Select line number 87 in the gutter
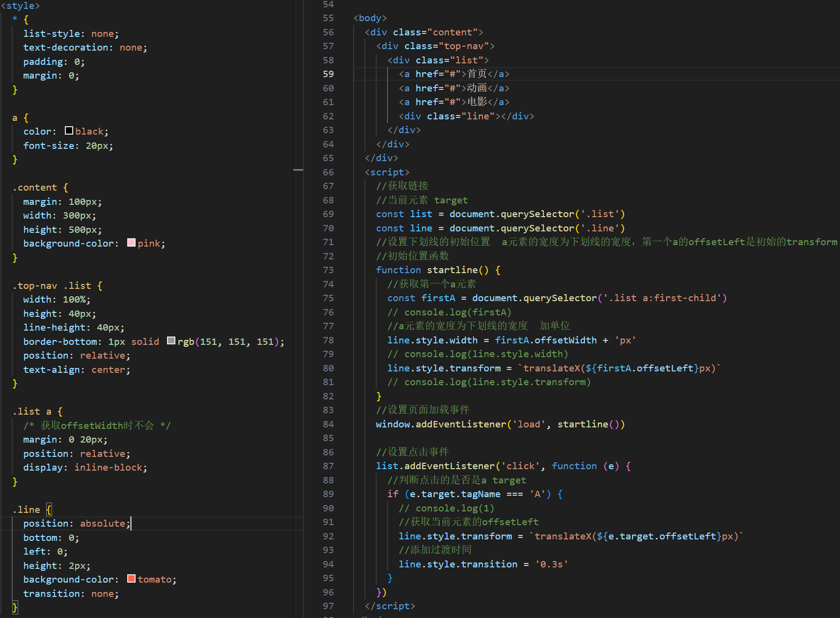 (328, 466)
